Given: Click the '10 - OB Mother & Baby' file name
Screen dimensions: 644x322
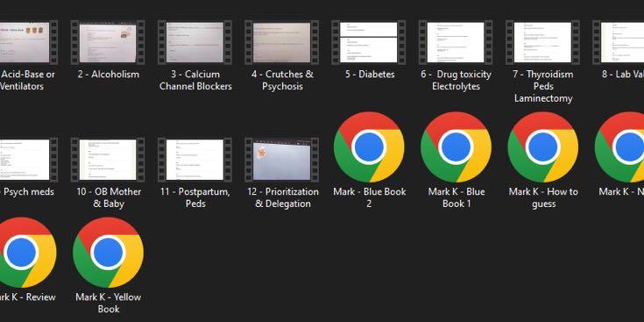Looking at the screenshot, I should coord(109,197).
